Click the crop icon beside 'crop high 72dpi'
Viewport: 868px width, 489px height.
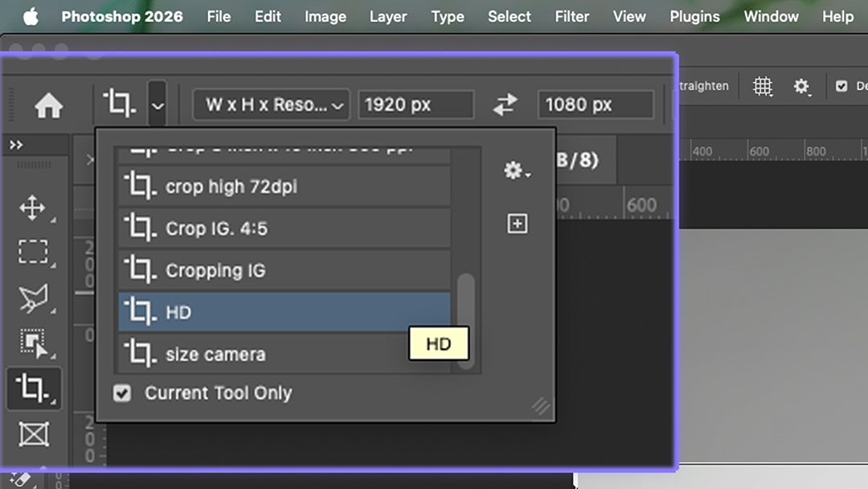[x=140, y=186]
